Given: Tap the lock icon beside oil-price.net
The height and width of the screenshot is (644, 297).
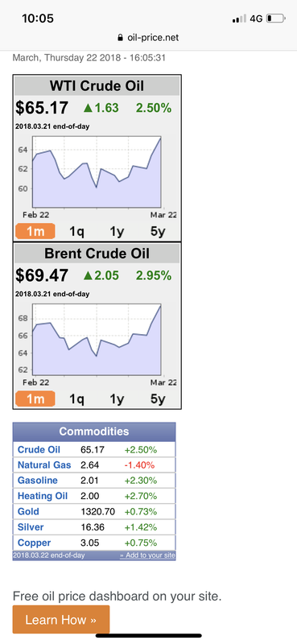Looking at the screenshot, I should click(x=120, y=38).
